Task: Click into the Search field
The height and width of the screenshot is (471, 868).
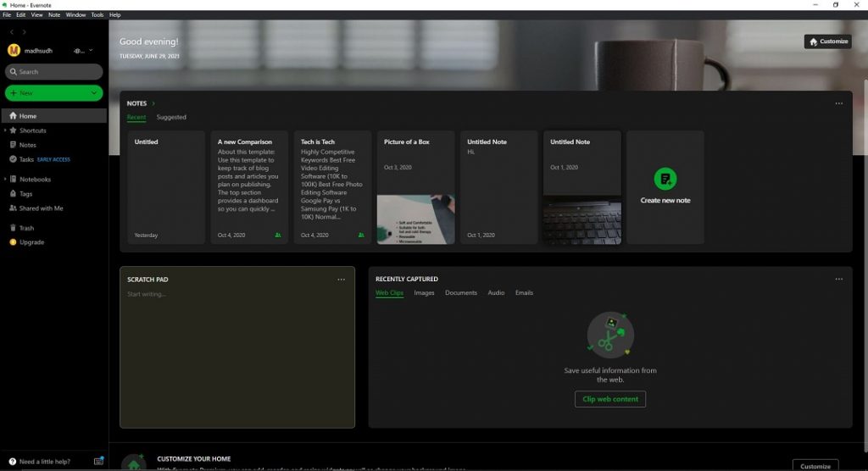Action: tap(53, 71)
